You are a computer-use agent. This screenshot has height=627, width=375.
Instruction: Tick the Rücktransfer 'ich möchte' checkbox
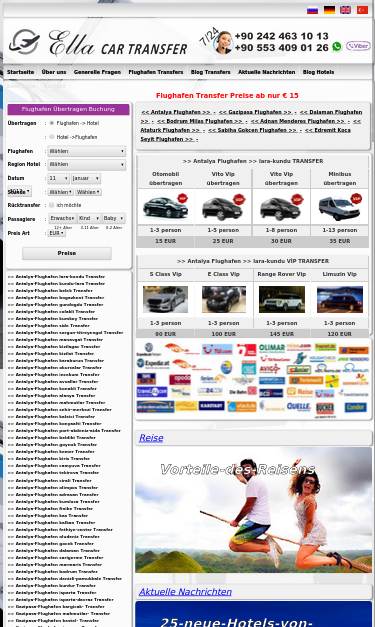click(52, 205)
